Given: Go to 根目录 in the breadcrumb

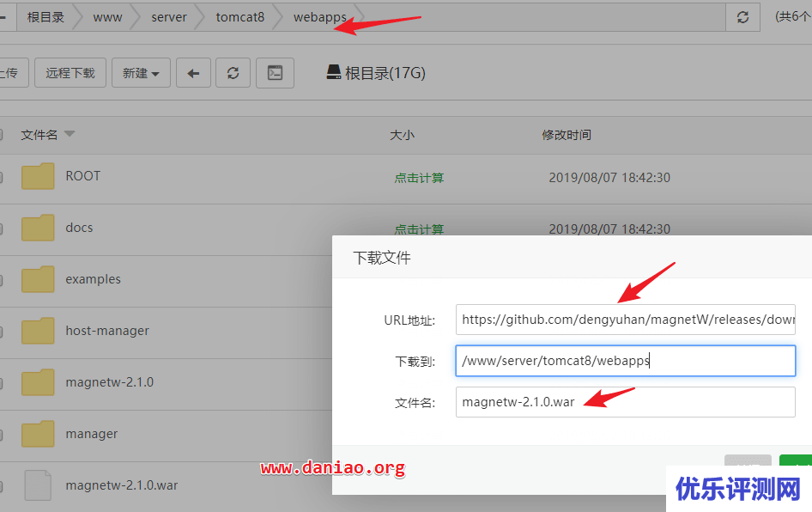Looking at the screenshot, I should coord(45,17).
